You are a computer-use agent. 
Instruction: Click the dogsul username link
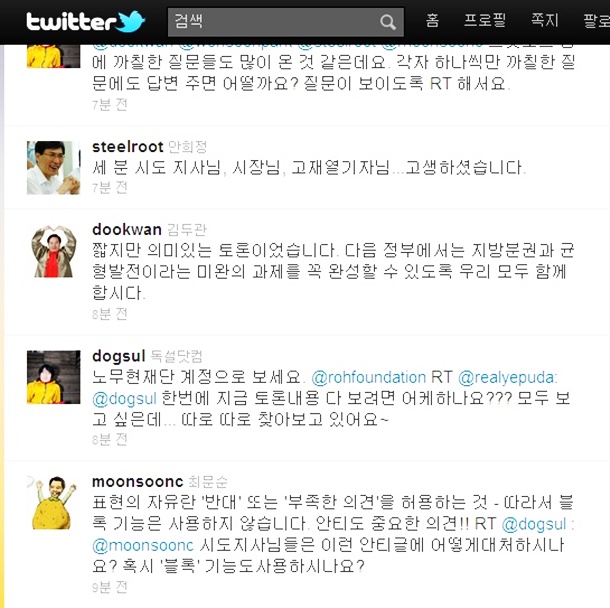pos(119,356)
